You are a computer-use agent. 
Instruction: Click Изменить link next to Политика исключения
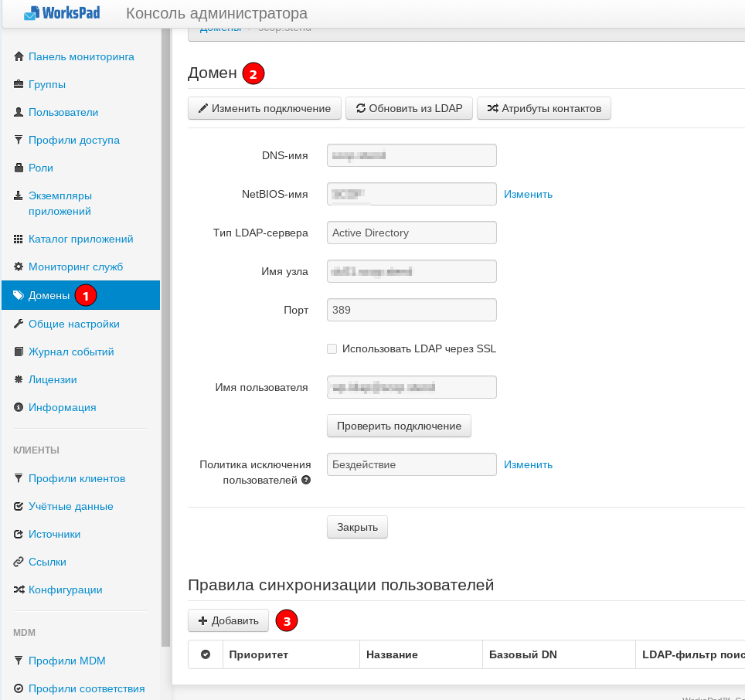point(528,464)
